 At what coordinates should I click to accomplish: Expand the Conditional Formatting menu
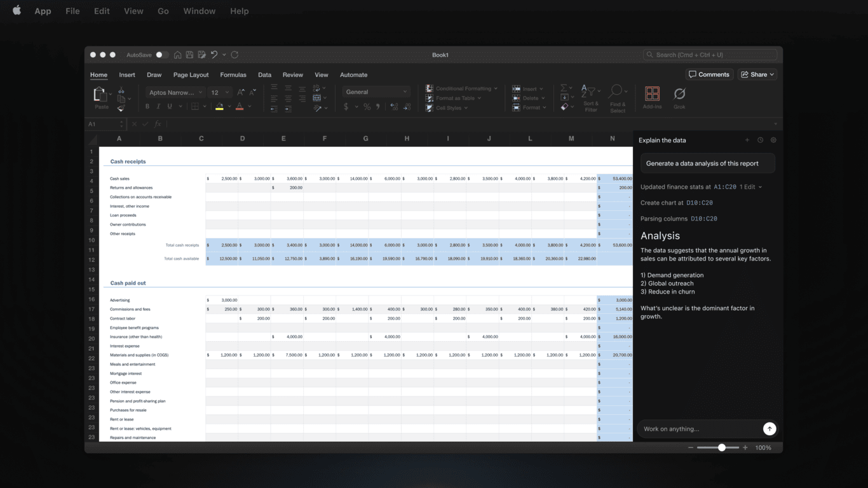(462, 88)
